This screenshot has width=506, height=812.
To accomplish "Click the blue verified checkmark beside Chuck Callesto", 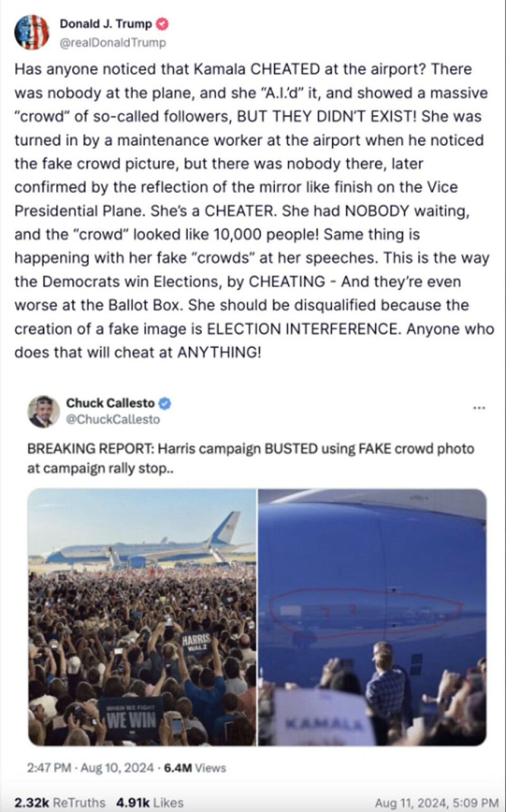I will tap(165, 403).
